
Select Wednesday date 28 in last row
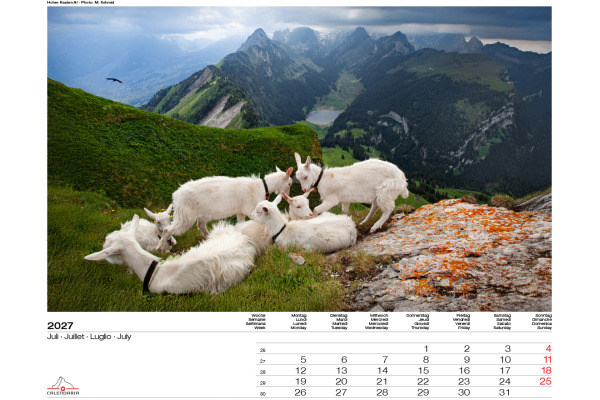pyautogui.click(x=382, y=393)
